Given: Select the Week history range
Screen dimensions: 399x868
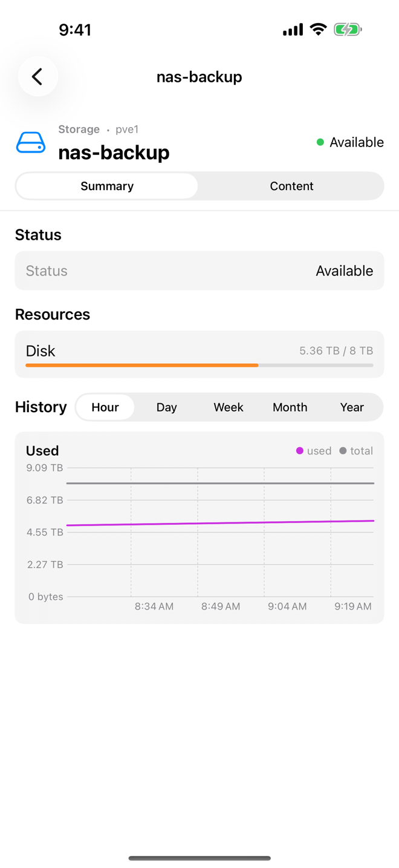Looking at the screenshot, I should coord(229,407).
